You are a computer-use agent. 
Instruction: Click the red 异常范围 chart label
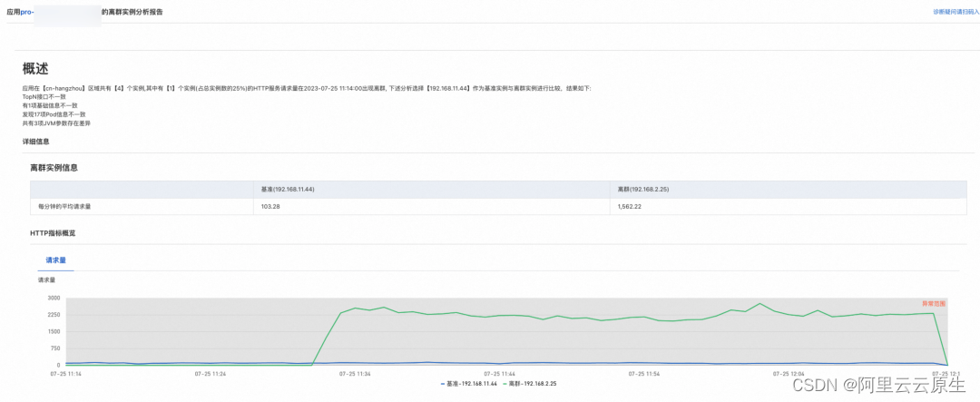934,303
